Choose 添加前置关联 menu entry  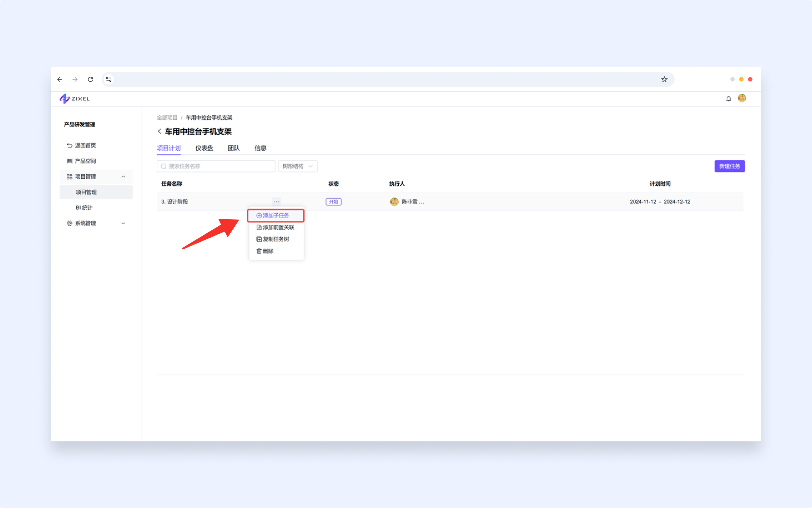276,227
